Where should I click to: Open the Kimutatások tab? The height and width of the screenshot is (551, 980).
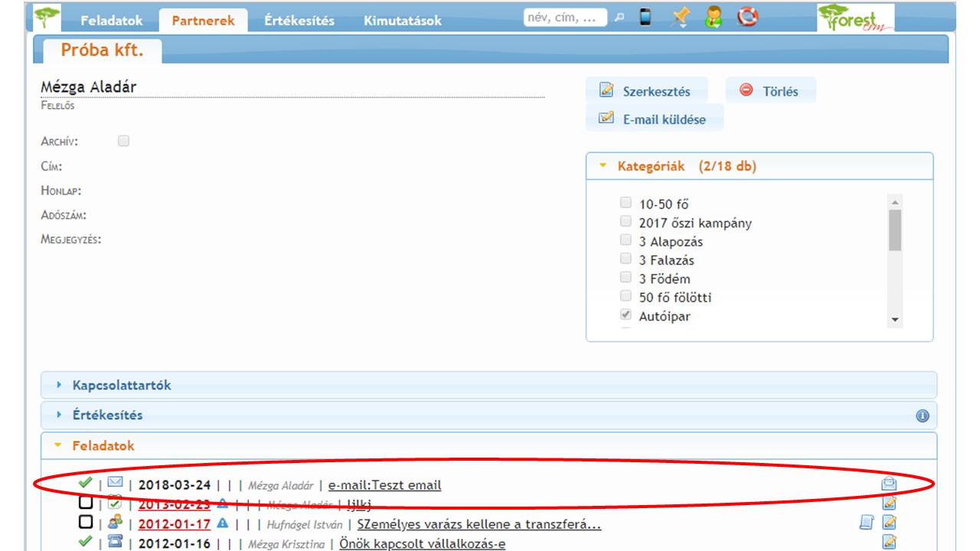[x=403, y=21]
